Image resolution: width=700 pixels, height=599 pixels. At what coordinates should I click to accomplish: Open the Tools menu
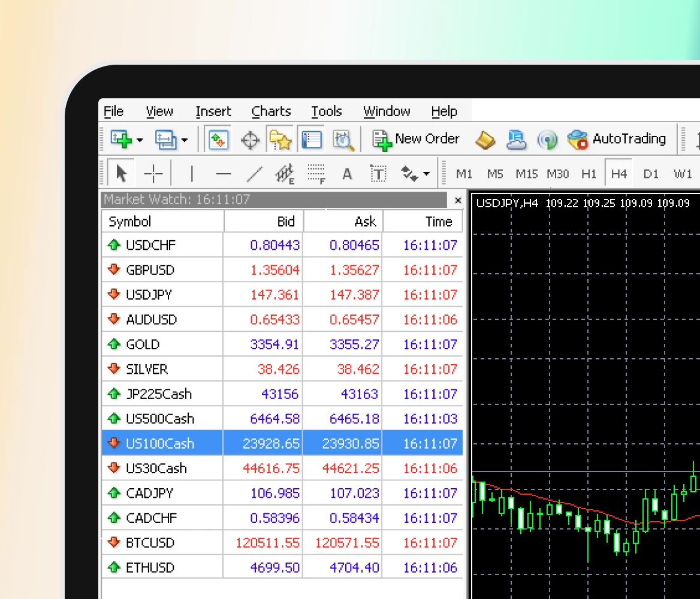click(327, 111)
